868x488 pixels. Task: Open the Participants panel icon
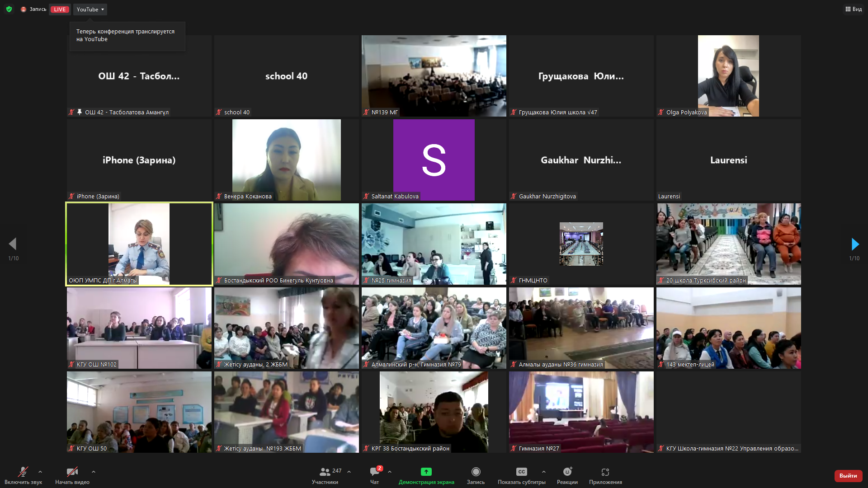[x=325, y=472]
